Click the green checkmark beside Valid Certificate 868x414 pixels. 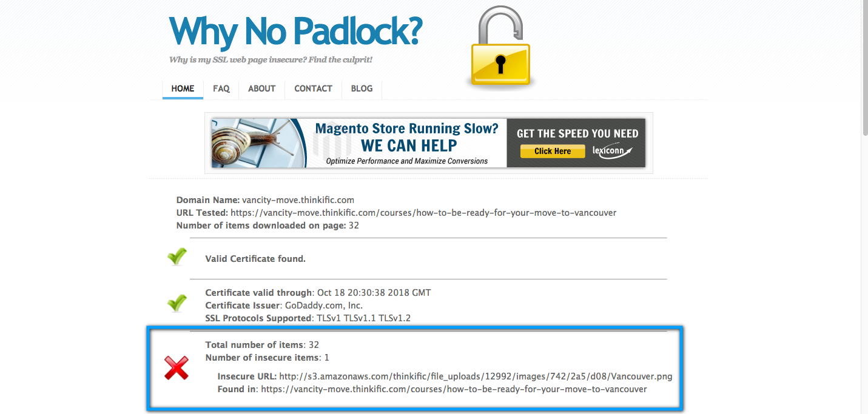[177, 257]
